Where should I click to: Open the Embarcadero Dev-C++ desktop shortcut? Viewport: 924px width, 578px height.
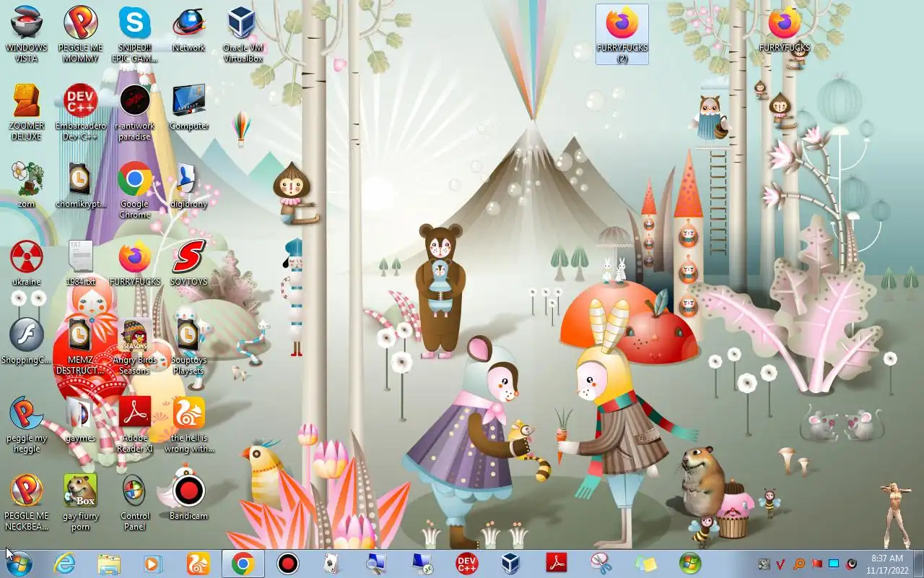(81, 112)
